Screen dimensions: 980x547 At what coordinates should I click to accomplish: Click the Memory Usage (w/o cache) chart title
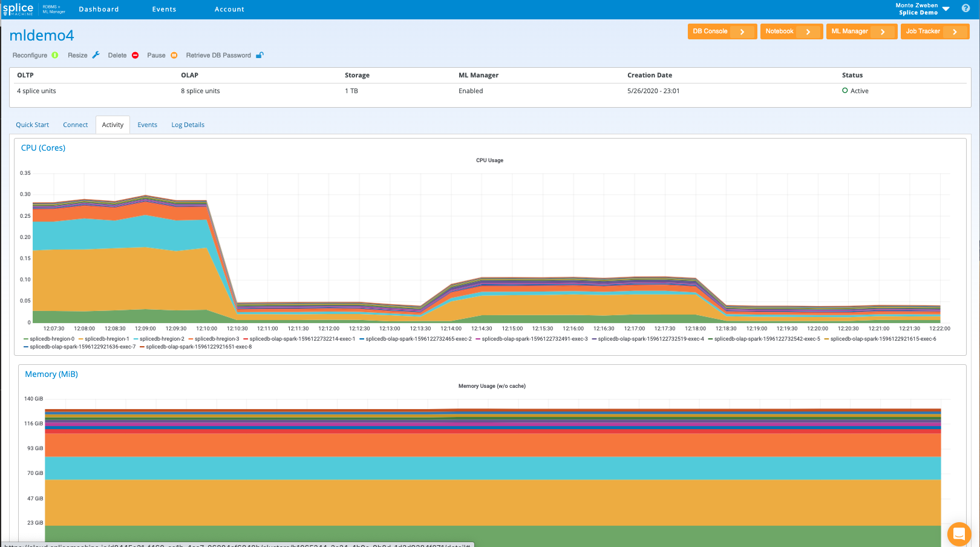pos(492,386)
